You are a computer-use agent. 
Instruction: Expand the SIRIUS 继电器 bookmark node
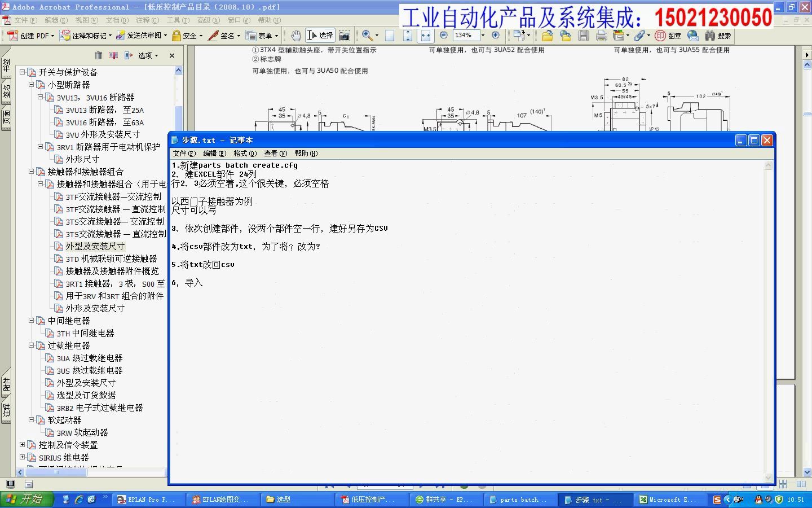click(23, 457)
